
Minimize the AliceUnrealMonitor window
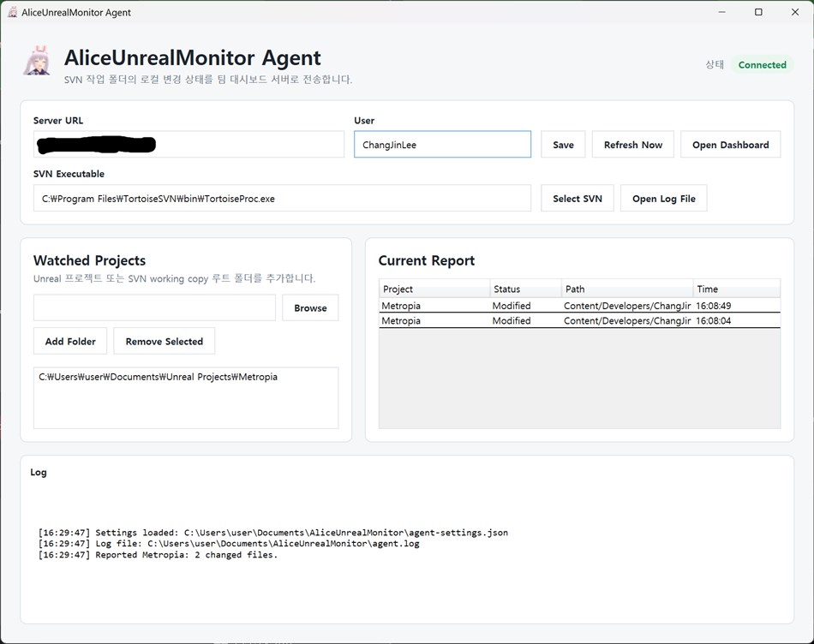[721, 12]
